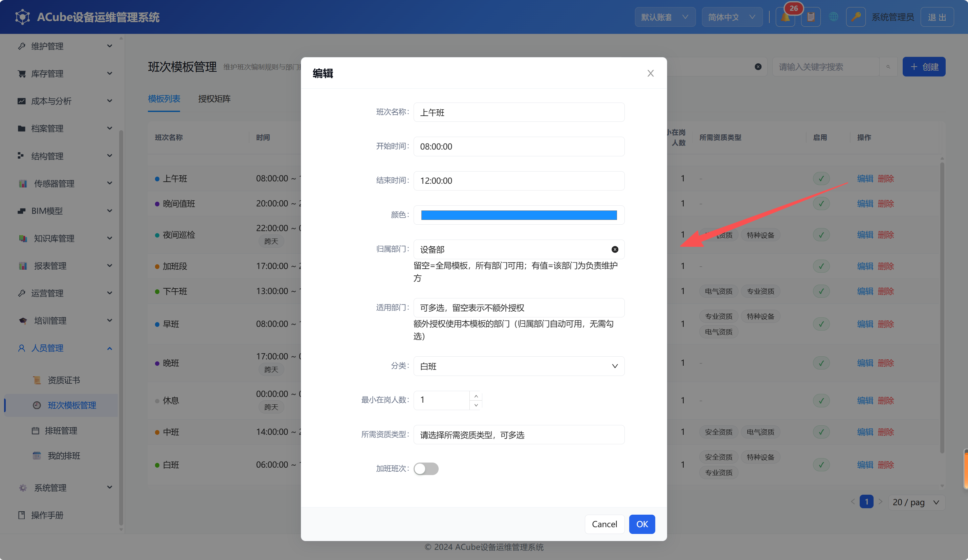The width and height of the screenshot is (968, 560).
Task: Click the 我的排班 calendar icon
Action: coord(37,456)
